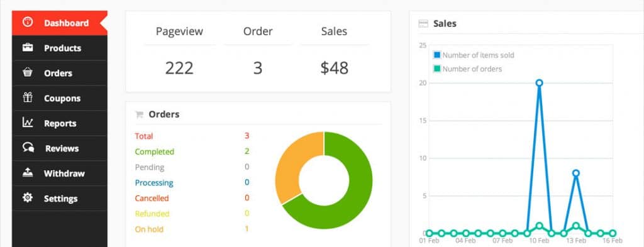
Task: Toggle the green Number of orders legend
Action: pos(468,69)
